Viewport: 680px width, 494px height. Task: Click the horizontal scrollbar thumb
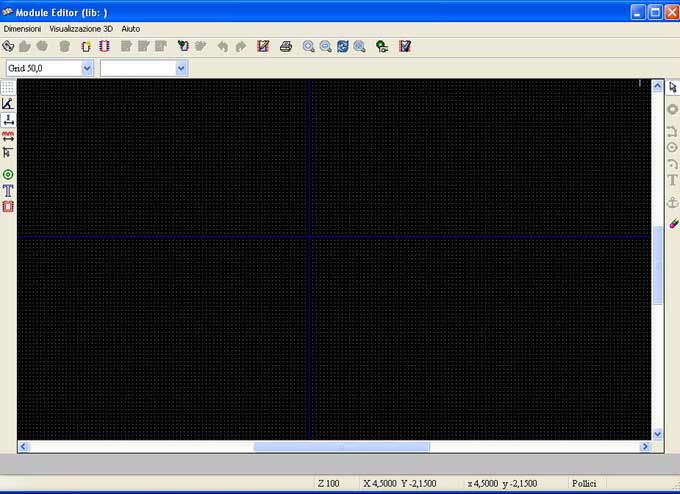click(x=342, y=447)
